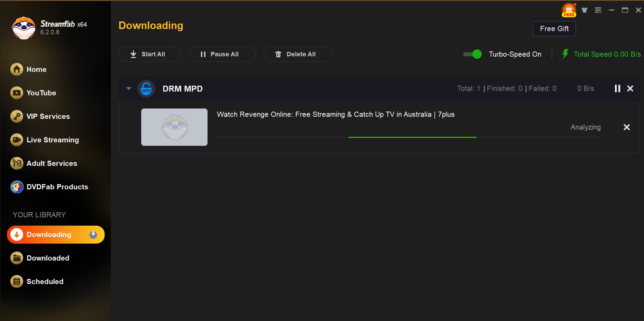Remove the DRM MPD group
Screen dimensions: 644x321
[630, 89]
